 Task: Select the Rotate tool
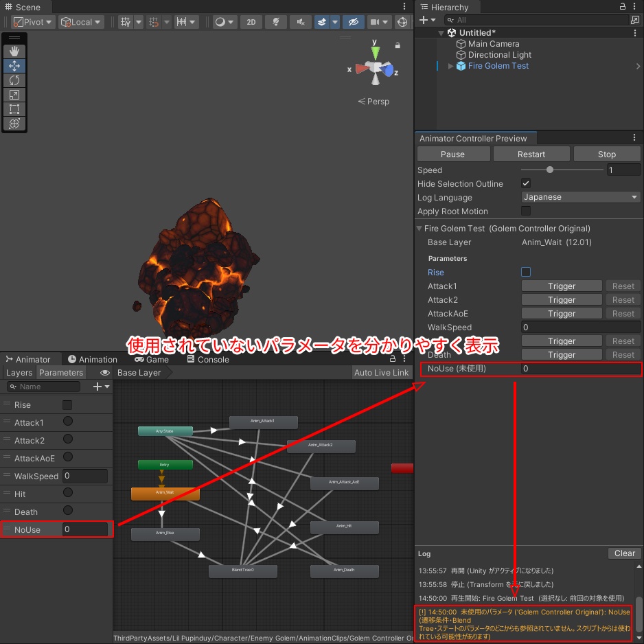coord(14,80)
